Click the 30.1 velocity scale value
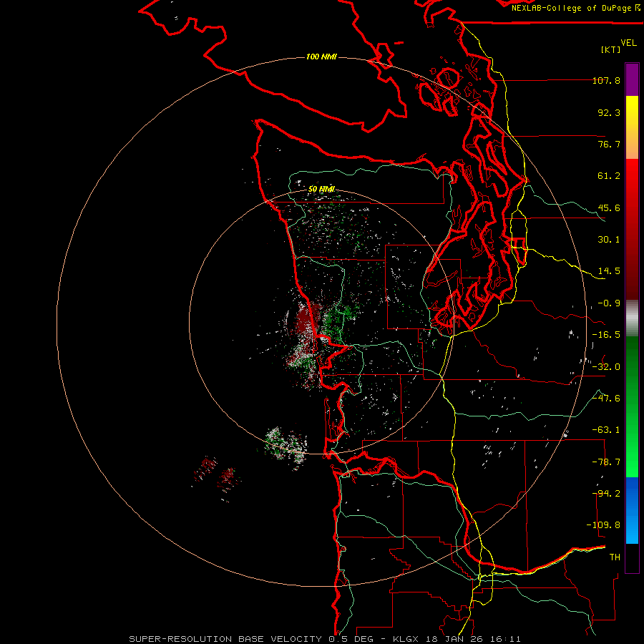The height and width of the screenshot is (644, 644). coord(609,240)
